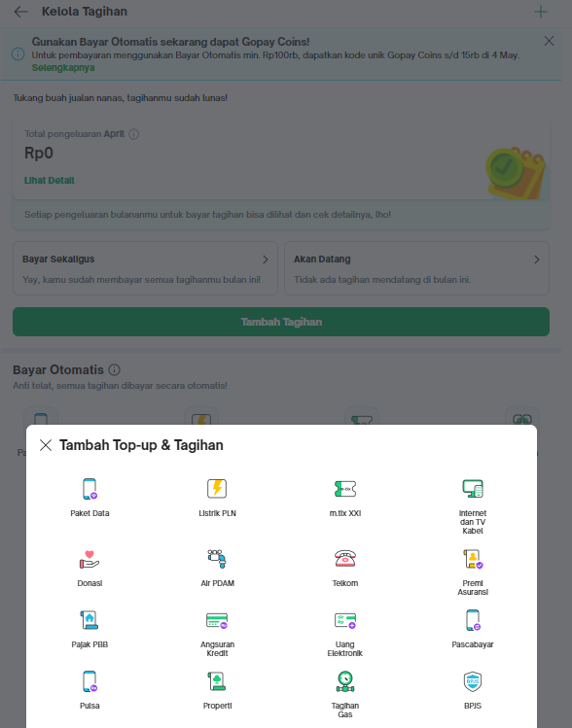Viewport: 572px width, 728px height.
Task: Choose Listrik PLN bill option
Action: coord(217,489)
